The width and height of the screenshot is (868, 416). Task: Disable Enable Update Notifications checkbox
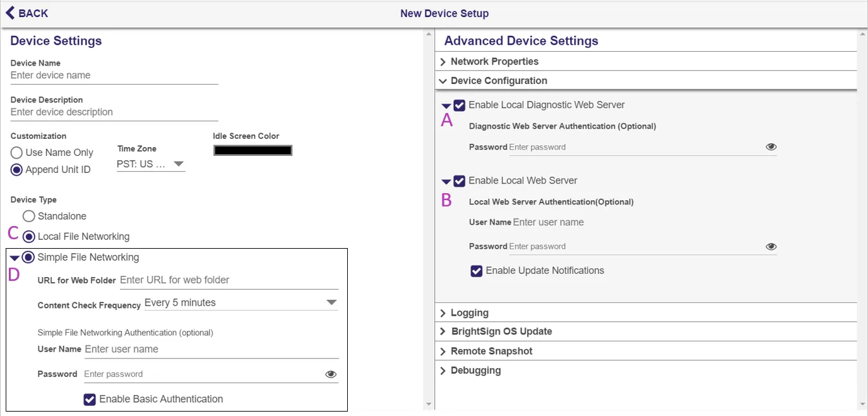477,271
